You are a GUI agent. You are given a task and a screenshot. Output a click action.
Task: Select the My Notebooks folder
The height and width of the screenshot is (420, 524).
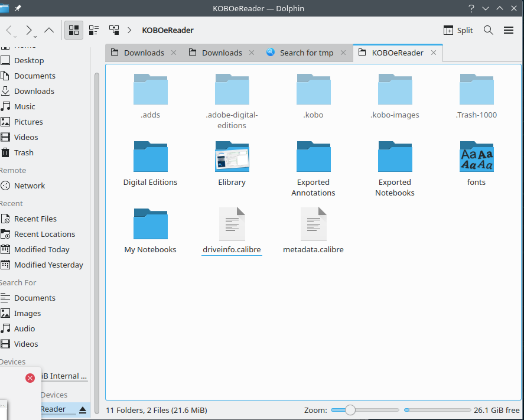151,231
